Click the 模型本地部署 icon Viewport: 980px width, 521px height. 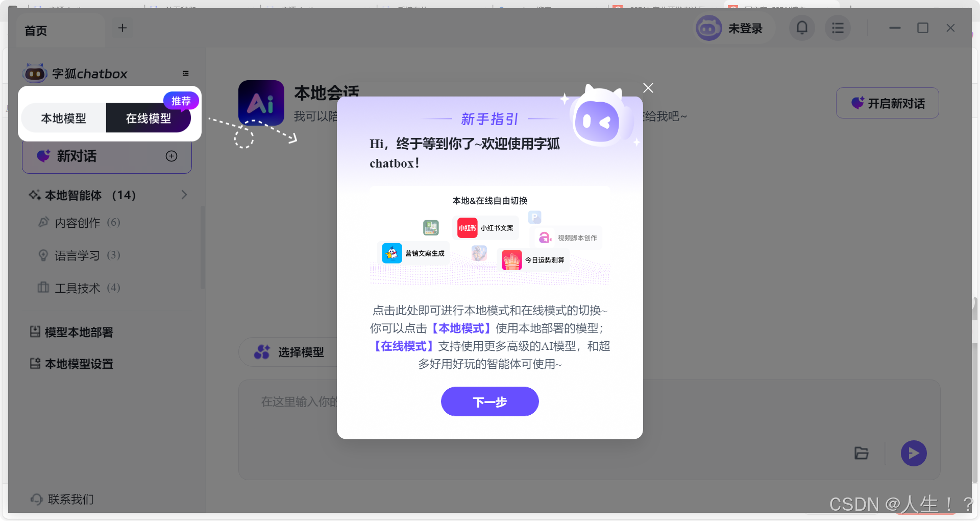pyautogui.click(x=35, y=331)
